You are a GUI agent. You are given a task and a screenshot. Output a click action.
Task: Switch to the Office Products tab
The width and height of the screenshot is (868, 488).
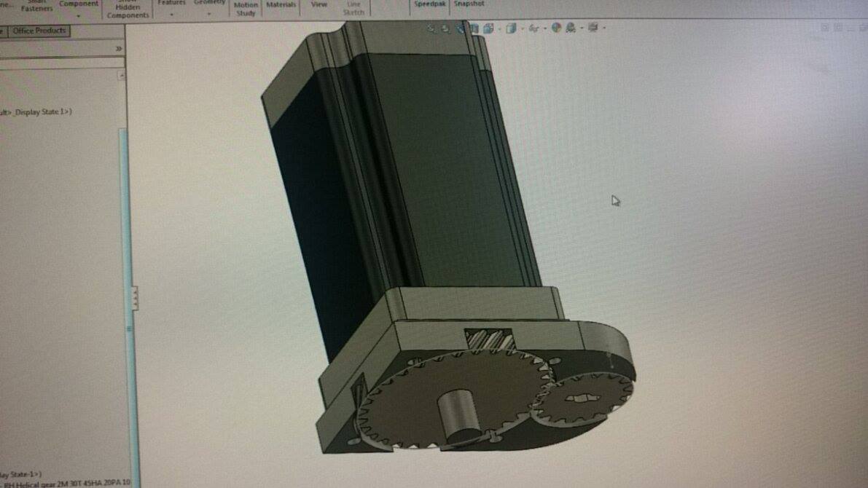pos(39,31)
